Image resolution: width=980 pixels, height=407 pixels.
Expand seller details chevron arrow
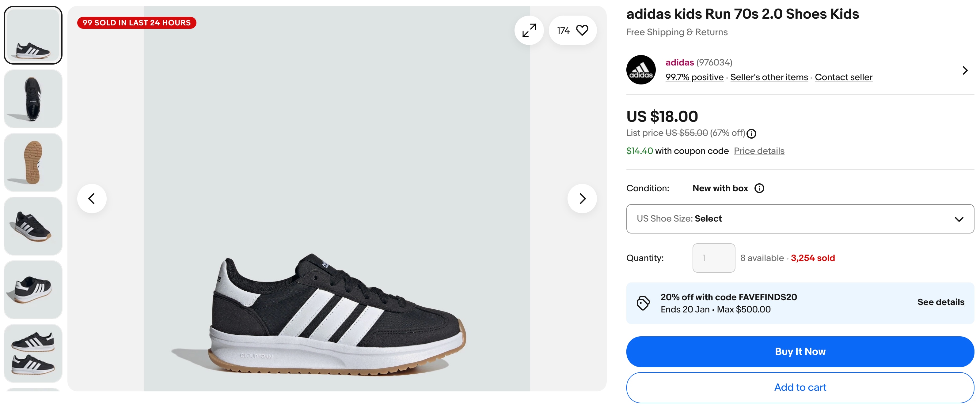pos(965,70)
